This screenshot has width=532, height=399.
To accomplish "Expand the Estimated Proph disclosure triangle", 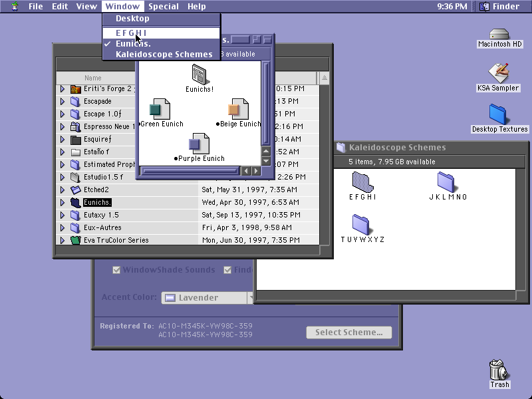I will coord(63,164).
